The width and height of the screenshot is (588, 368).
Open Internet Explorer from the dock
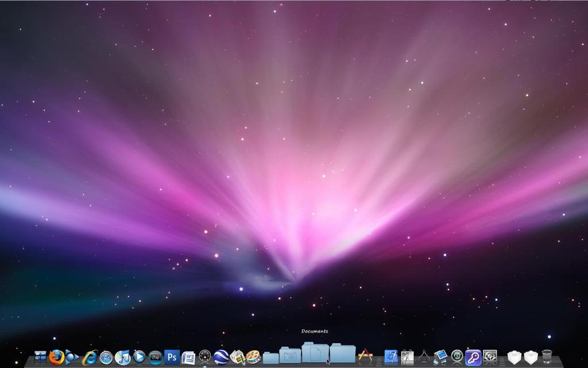(90, 358)
